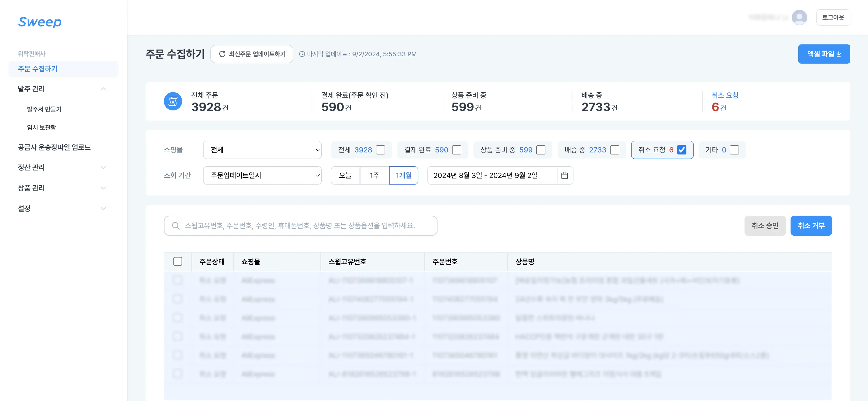This screenshot has width=868, height=401.
Task: Select the 1개월 period tab
Action: (404, 175)
